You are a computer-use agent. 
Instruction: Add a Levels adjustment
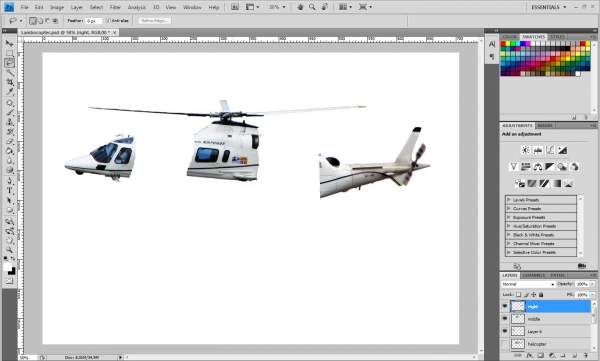click(538, 150)
